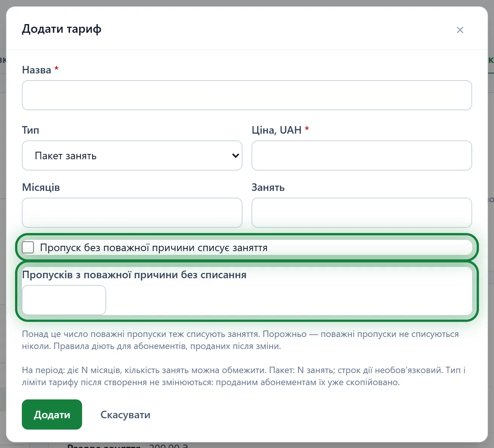
Task: Click the Місяців label text
Action: click(x=41, y=187)
